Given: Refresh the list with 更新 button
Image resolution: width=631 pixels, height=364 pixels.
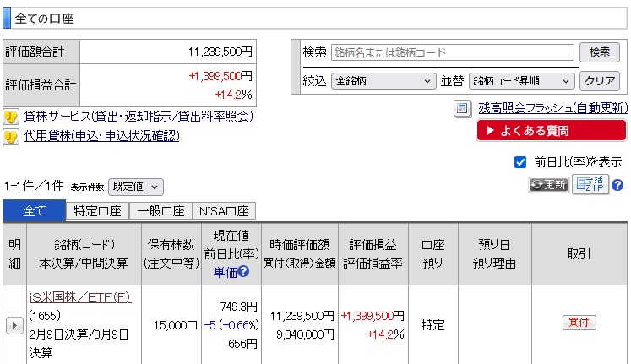Looking at the screenshot, I should pyautogui.click(x=548, y=185).
